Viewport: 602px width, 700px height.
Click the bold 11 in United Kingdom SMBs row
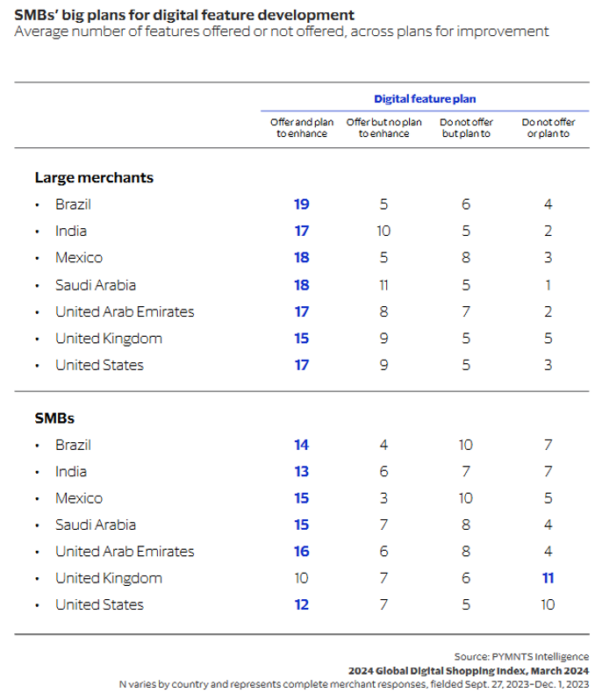point(548,578)
